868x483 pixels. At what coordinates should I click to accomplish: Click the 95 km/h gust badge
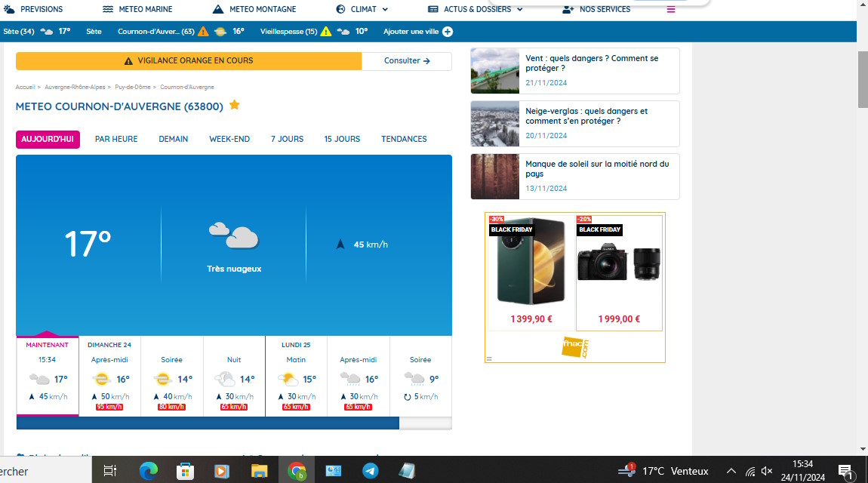click(x=109, y=408)
